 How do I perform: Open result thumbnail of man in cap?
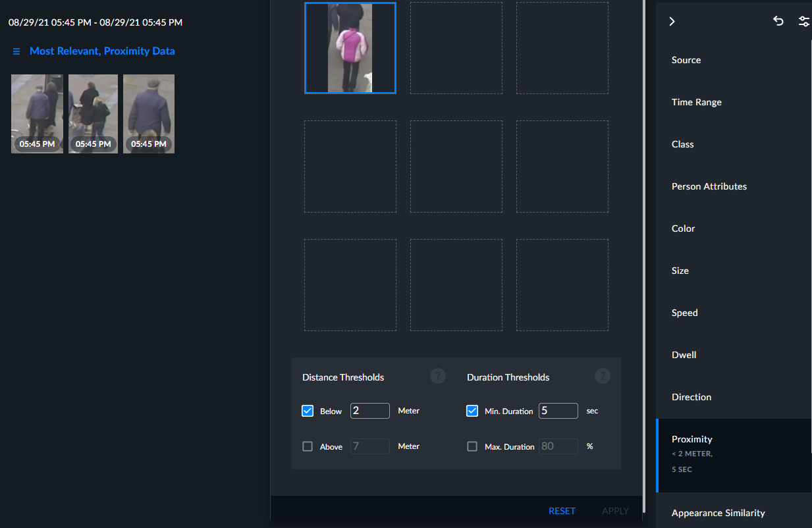(149, 114)
